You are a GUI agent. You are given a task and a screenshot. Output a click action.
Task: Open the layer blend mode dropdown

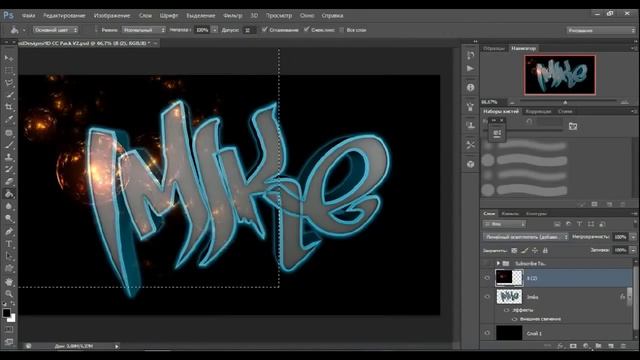tap(526, 237)
